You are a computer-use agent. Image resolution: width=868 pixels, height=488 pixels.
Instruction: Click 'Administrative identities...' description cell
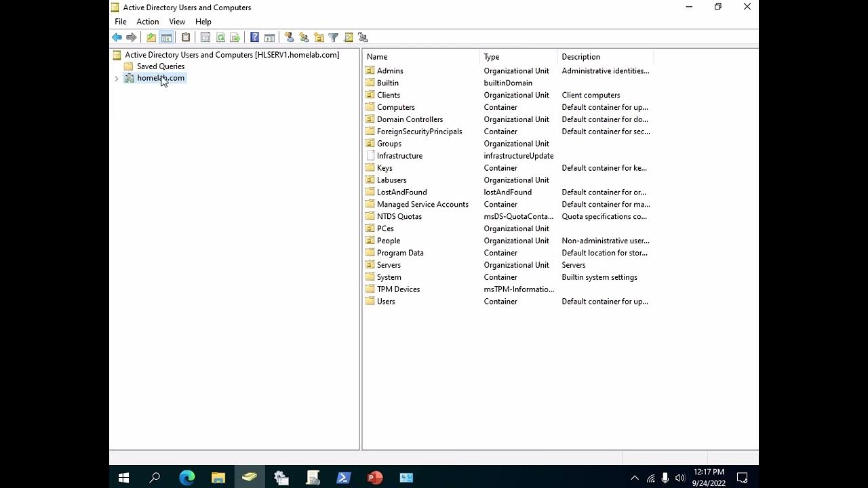pos(606,70)
